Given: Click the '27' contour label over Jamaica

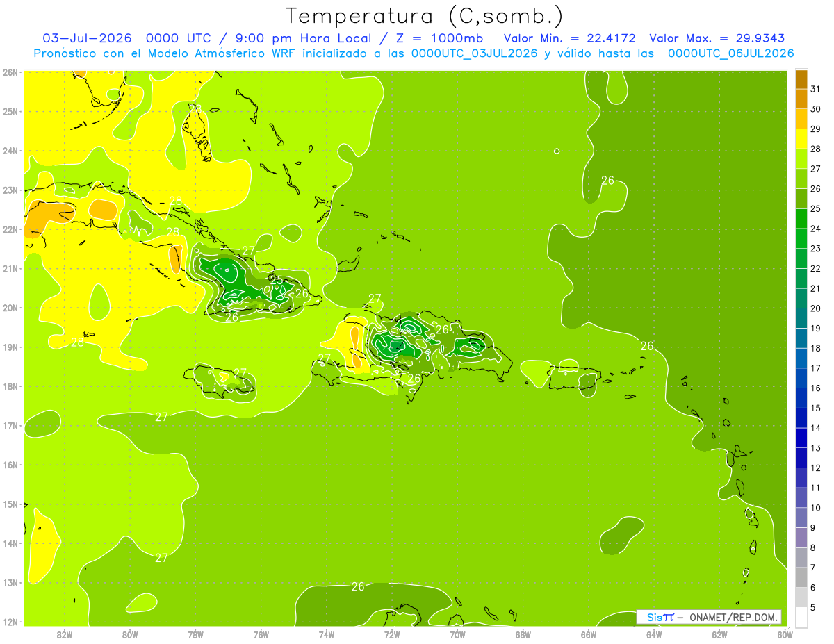Looking at the screenshot, I should click(240, 373).
